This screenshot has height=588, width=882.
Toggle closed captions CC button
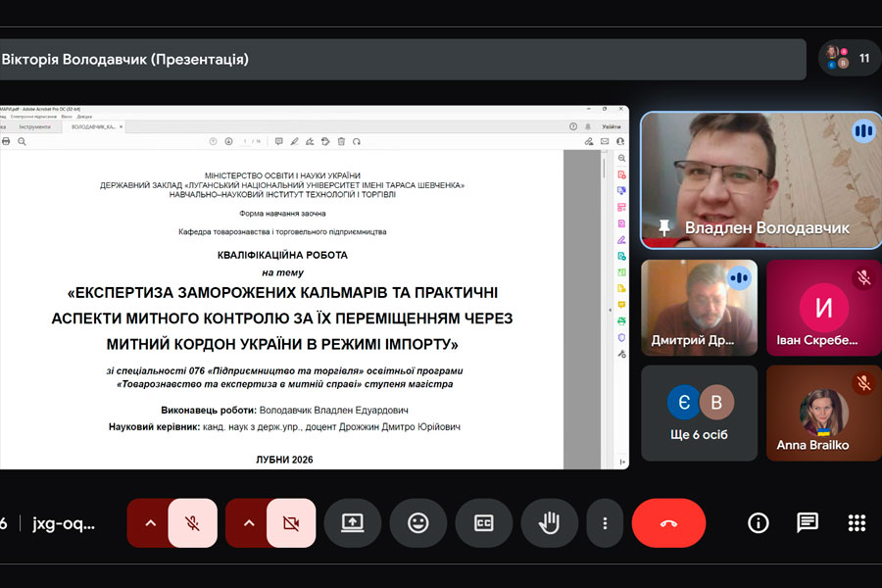coord(484,523)
